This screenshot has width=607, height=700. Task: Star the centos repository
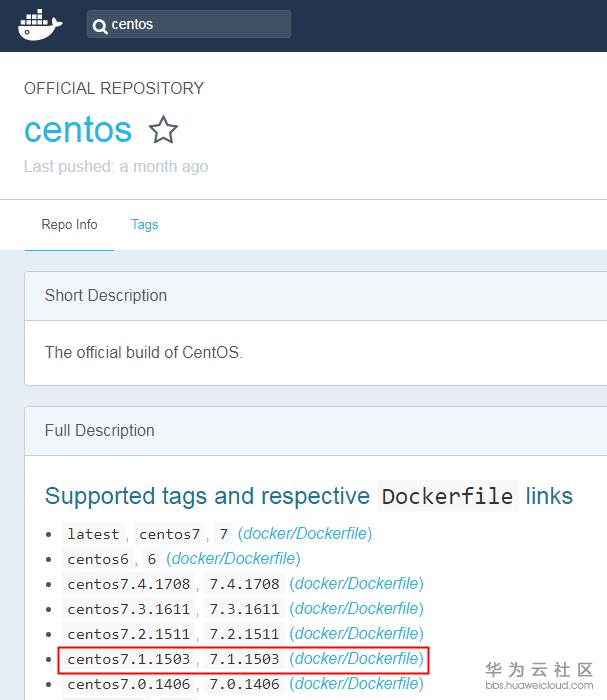[x=163, y=130]
